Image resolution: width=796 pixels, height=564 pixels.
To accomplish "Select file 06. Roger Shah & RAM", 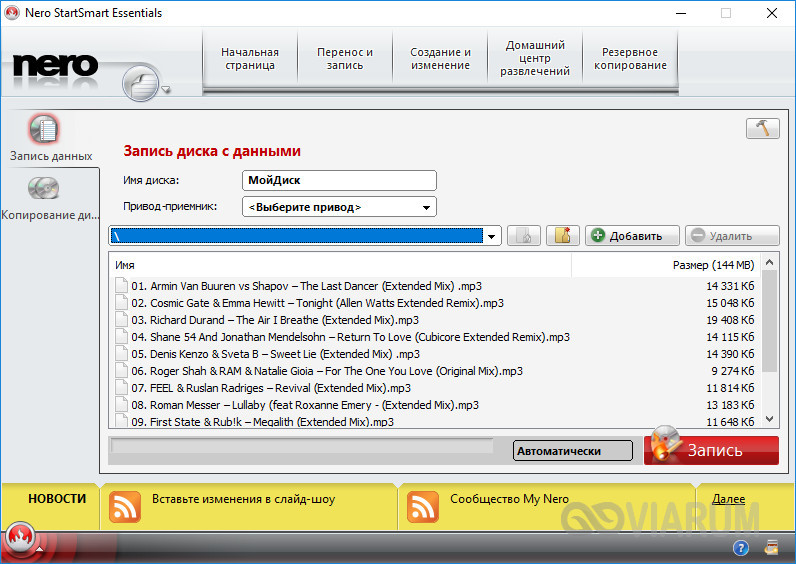I will point(327,371).
